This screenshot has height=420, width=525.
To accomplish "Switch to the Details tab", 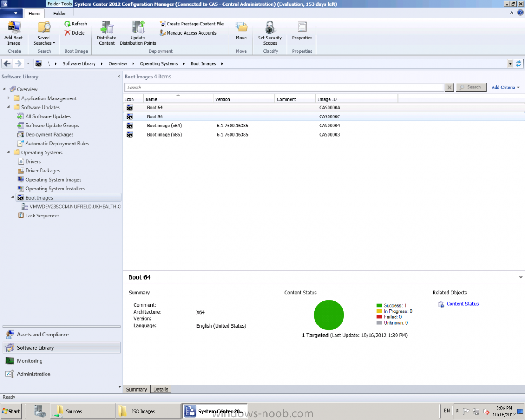I will (x=161, y=389).
